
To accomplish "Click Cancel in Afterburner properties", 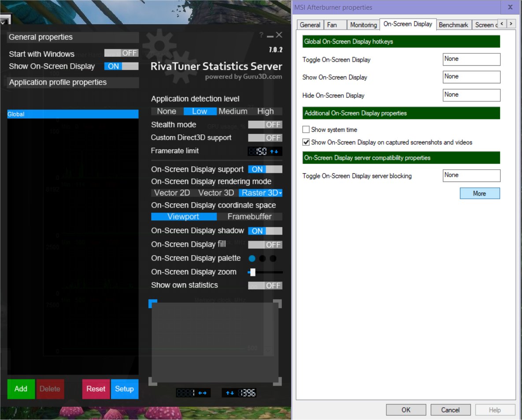I will click(x=451, y=410).
